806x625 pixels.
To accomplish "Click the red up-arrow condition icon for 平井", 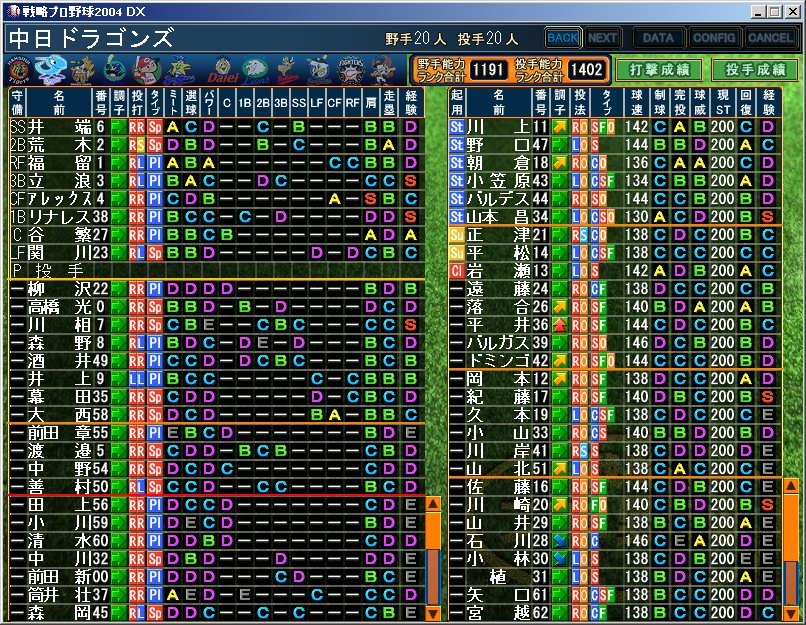I will coord(562,324).
